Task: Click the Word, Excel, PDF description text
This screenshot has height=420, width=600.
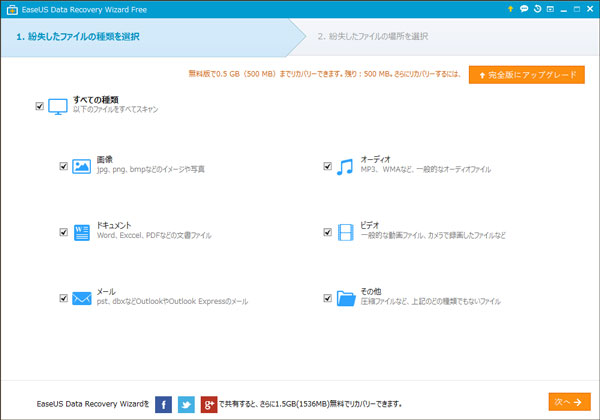Action: point(154,236)
